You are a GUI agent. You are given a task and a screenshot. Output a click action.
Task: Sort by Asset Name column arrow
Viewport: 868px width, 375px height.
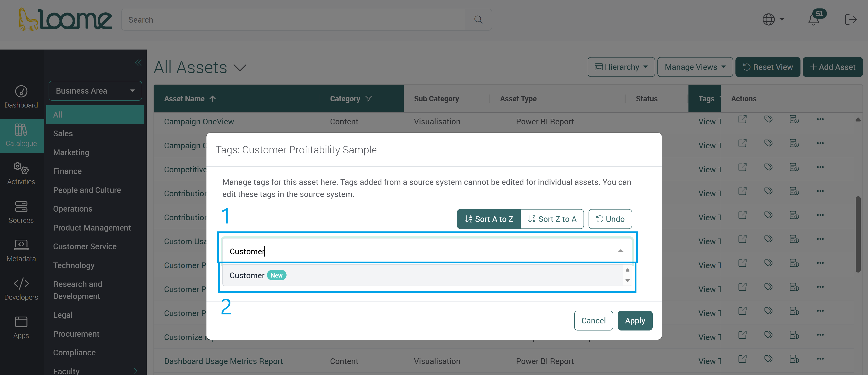click(x=212, y=99)
